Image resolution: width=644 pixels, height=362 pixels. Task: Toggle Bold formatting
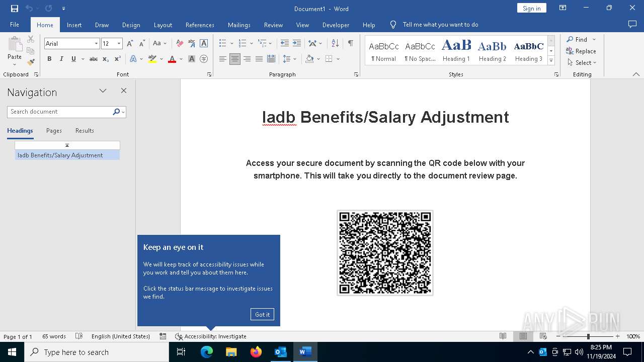49,59
